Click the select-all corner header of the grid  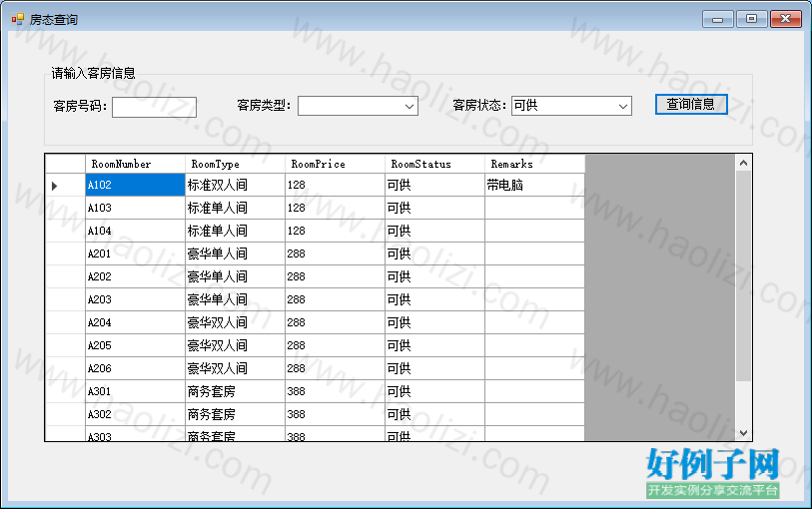click(65, 164)
